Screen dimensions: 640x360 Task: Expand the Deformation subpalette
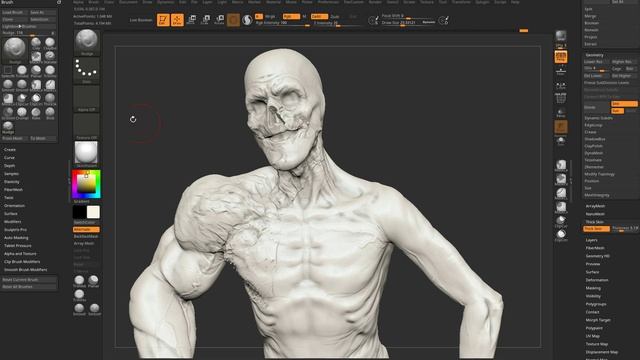click(x=597, y=280)
